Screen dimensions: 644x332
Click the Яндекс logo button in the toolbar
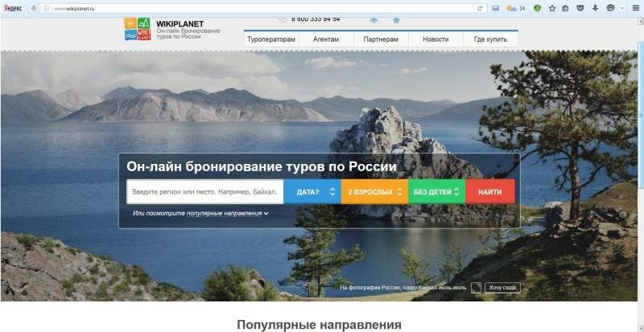(13, 8)
